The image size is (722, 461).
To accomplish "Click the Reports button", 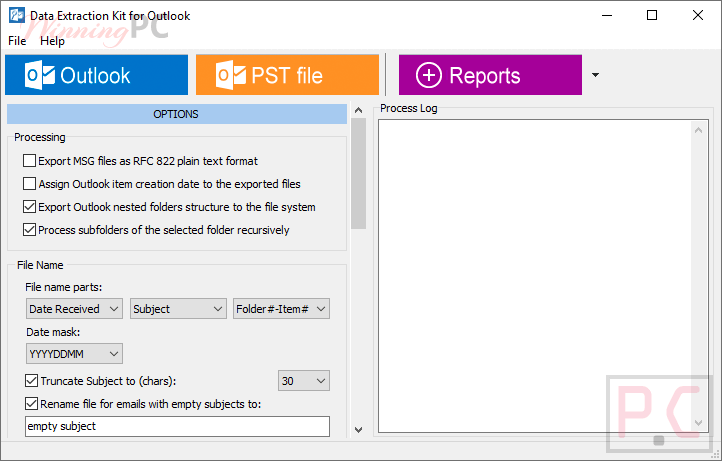I will click(490, 75).
